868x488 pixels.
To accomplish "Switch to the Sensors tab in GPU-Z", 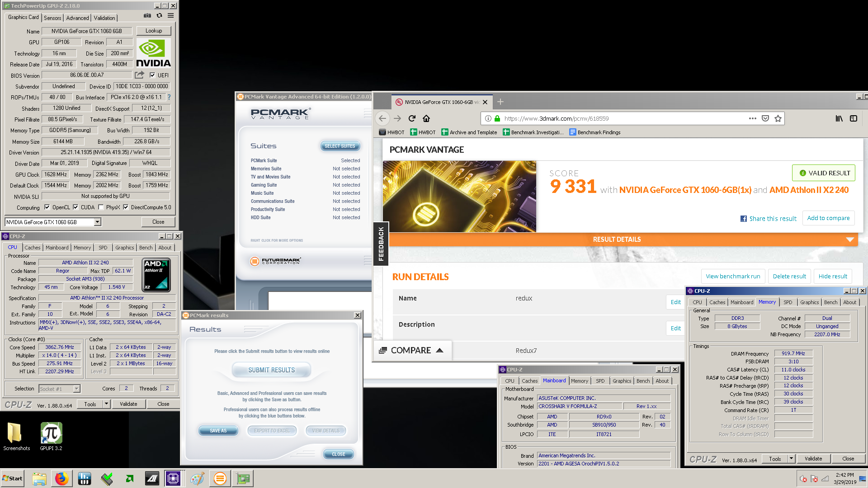I will tap(52, 18).
